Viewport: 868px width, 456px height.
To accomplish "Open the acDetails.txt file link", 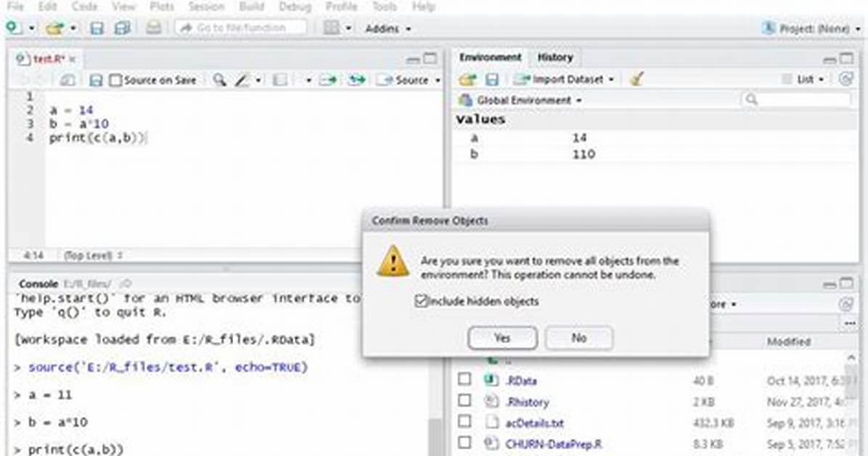I will click(535, 423).
